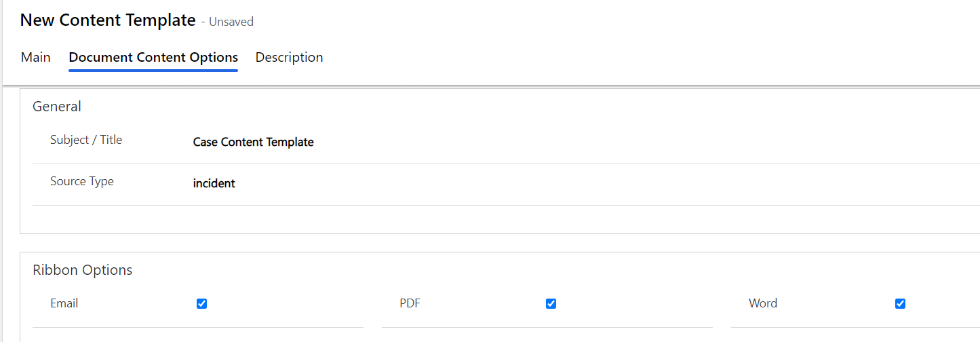Click the Ribbon Options section heading
This screenshot has width=980, height=342.
pos(83,270)
